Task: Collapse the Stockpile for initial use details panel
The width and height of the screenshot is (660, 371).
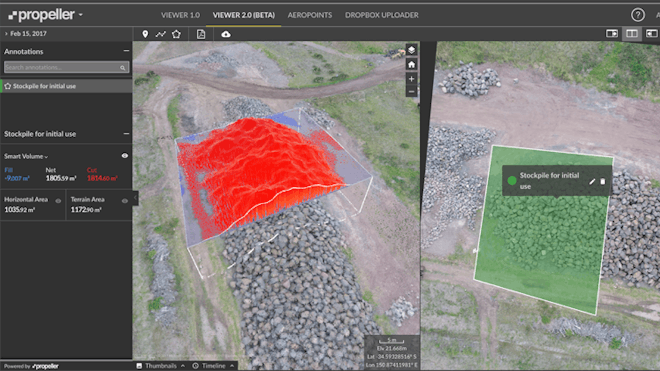Action: [126, 133]
